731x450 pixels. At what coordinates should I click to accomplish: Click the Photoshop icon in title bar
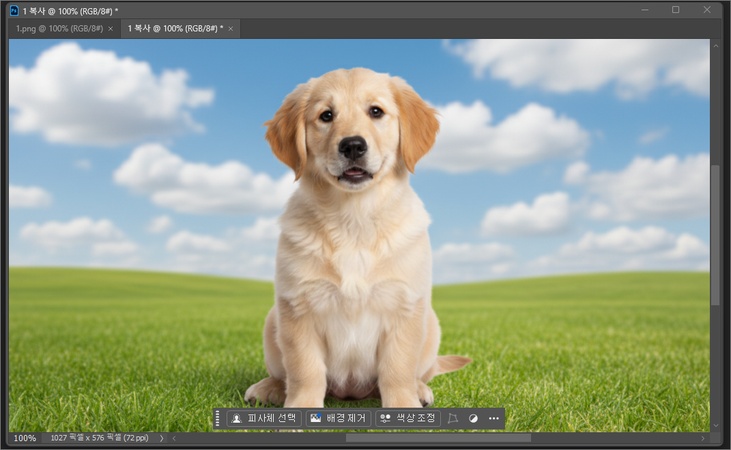click(13, 10)
